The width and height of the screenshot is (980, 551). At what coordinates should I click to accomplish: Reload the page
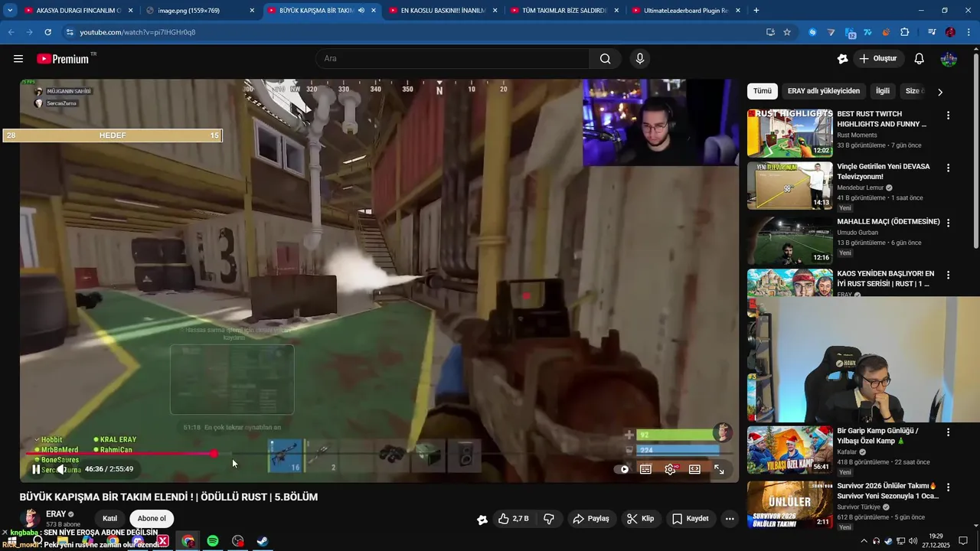coord(47,32)
